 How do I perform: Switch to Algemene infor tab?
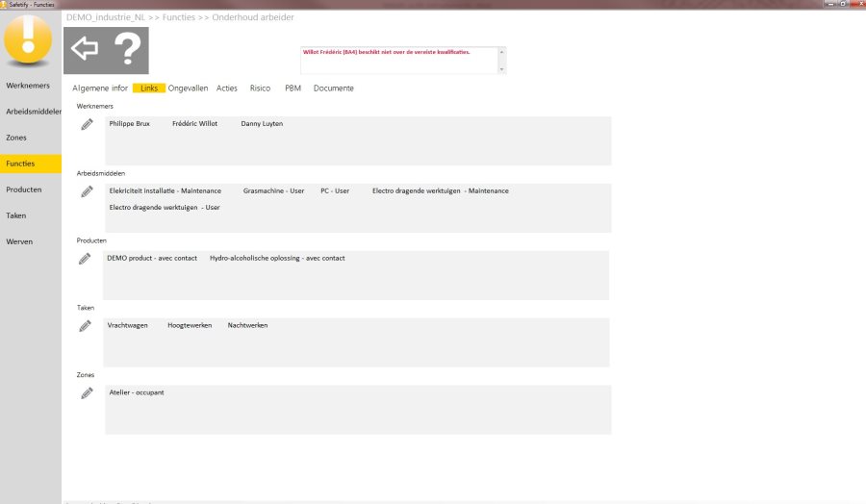[100, 88]
